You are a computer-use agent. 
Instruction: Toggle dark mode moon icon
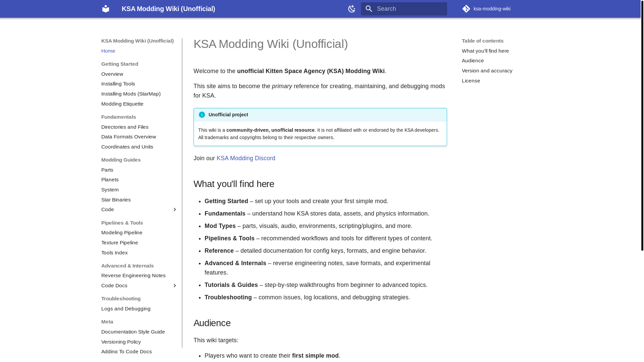[x=352, y=9]
